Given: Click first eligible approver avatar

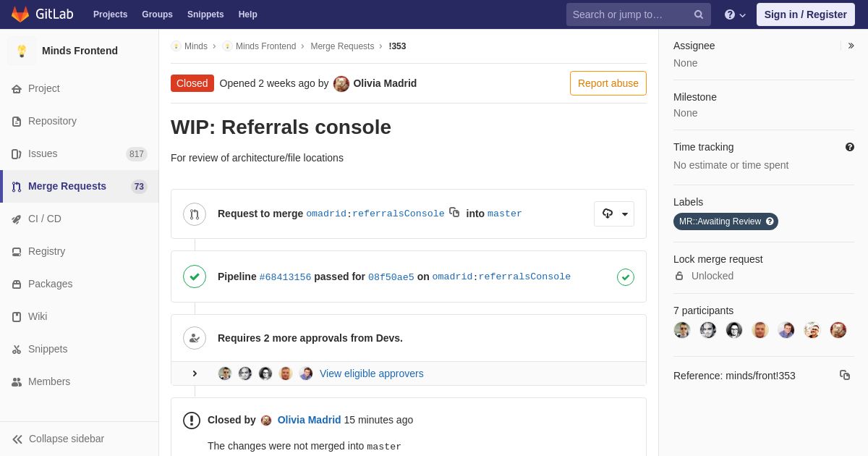Looking at the screenshot, I should coord(225,373).
